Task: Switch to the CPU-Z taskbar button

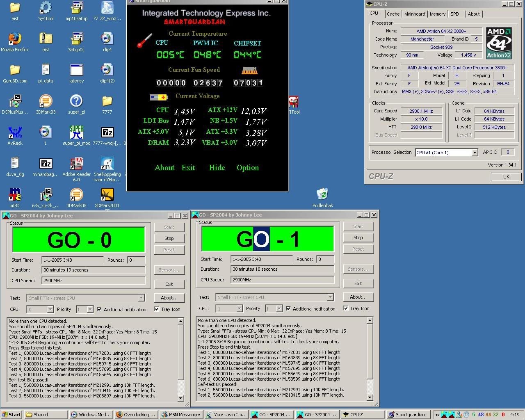Action: [362, 415]
